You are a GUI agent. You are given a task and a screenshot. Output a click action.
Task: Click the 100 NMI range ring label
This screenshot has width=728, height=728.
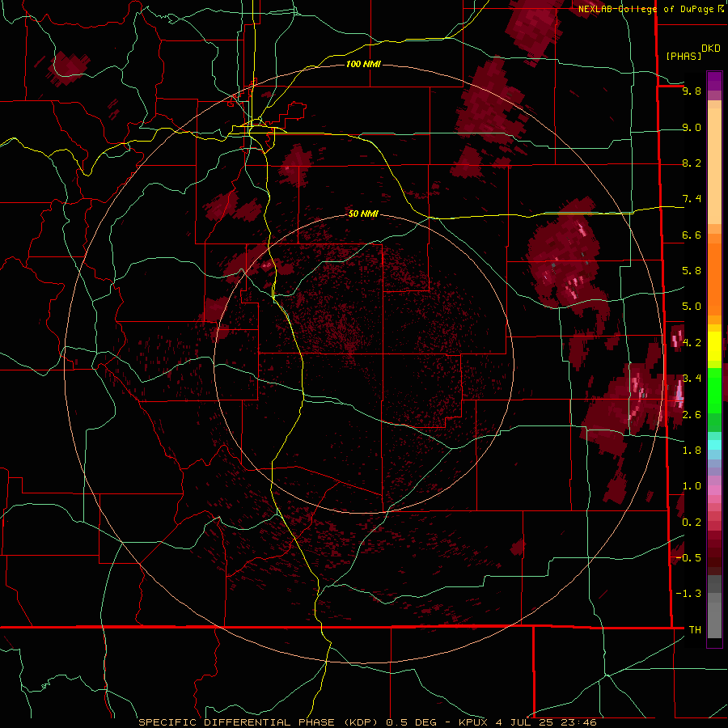(x=363, y=64)
